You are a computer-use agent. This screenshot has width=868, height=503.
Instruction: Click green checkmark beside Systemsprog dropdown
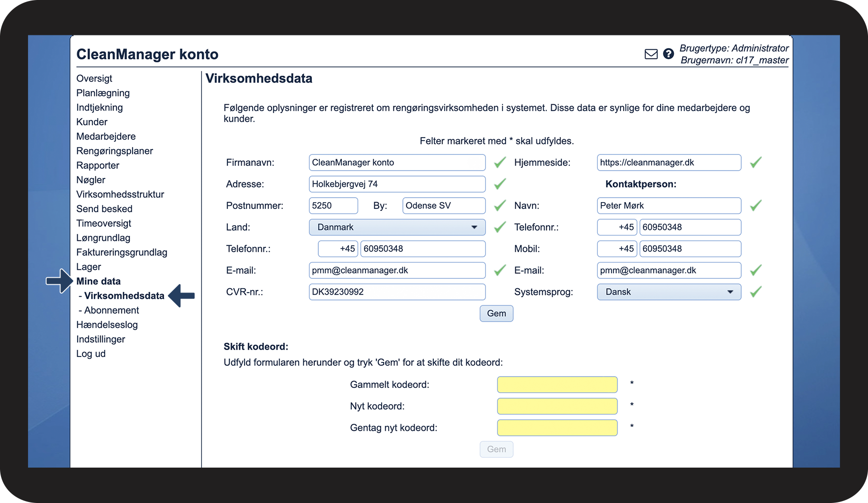coord(756,292)
